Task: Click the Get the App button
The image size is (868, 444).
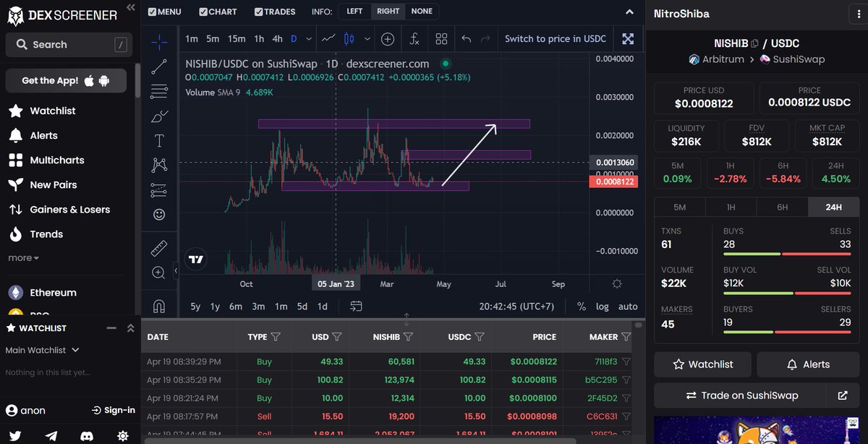Action: tap(66, 80)
